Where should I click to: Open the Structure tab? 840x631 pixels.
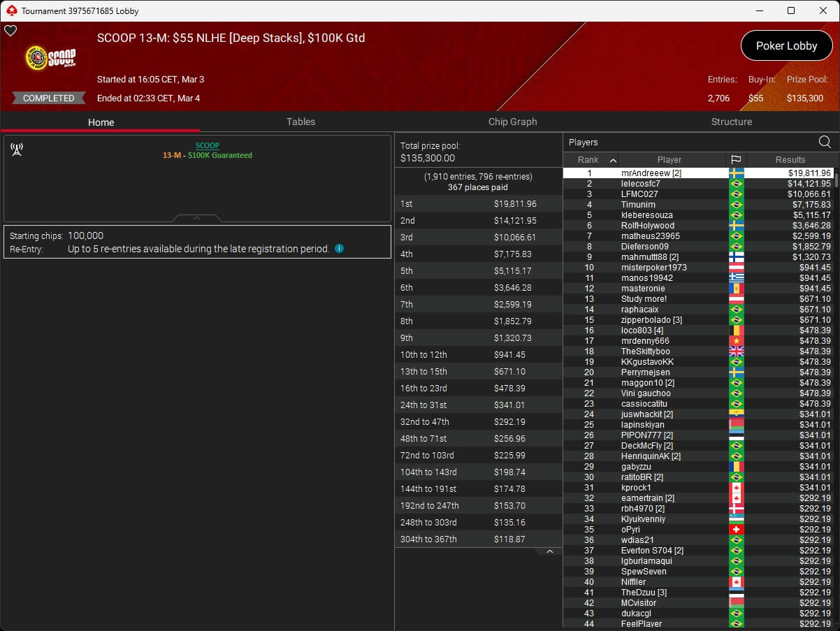tap(731, 122)
